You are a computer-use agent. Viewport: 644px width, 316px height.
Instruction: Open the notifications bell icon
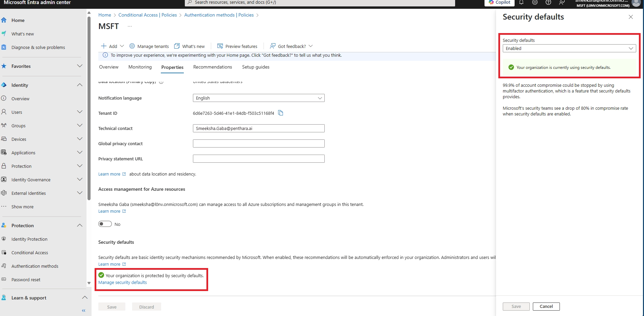click(521, 2)
